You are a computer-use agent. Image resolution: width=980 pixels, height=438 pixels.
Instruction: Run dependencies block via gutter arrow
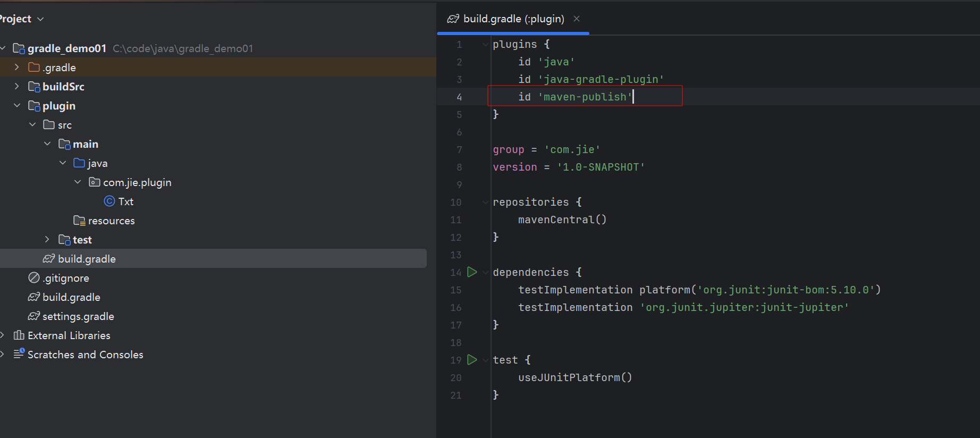click(x=472, y=272)
